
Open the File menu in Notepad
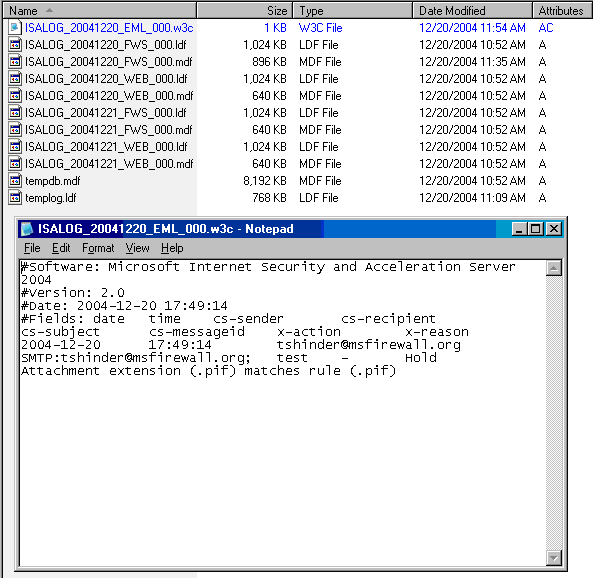click(x=32, y=248)
